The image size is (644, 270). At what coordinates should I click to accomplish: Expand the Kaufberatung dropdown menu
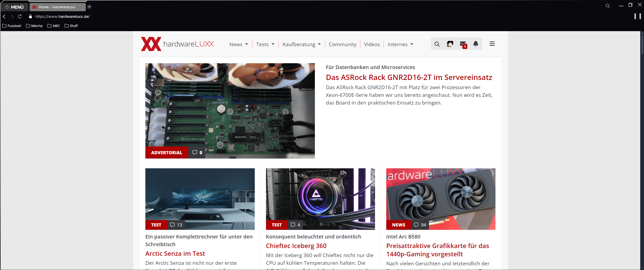coord(302,44)
